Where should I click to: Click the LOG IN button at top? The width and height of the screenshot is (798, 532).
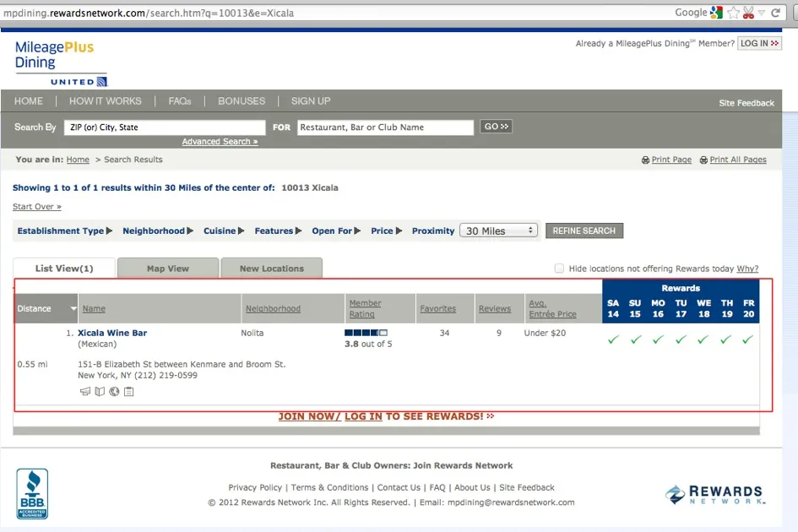(759, 43)
